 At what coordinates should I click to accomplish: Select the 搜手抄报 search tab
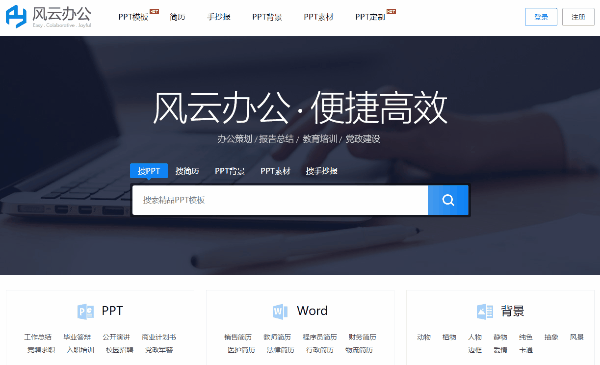[321, 171]
